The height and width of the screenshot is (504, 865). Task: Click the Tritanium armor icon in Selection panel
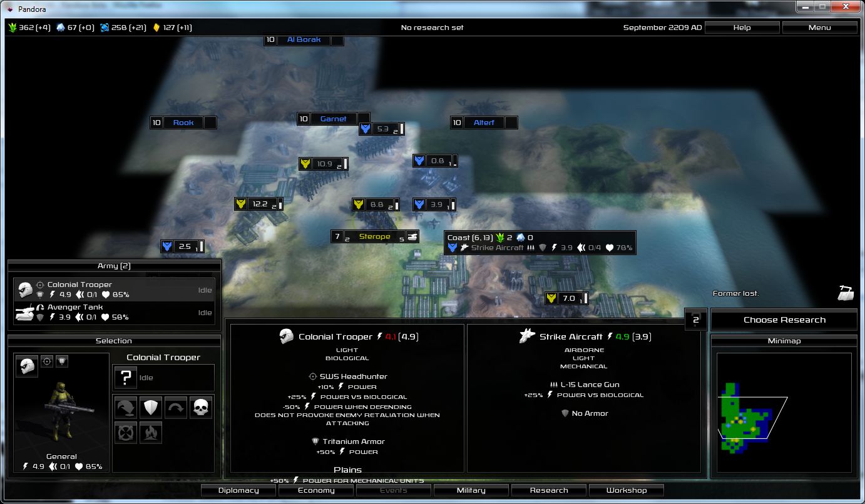pos(62,361)
